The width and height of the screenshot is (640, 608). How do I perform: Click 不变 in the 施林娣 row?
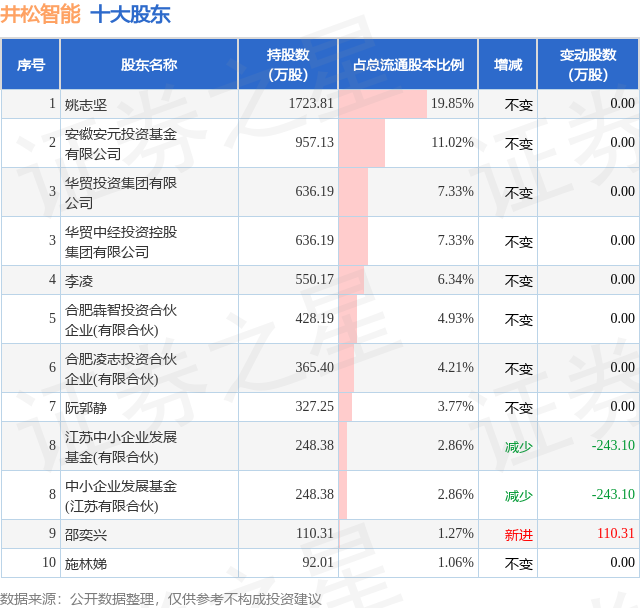click(x=518, y=564)
